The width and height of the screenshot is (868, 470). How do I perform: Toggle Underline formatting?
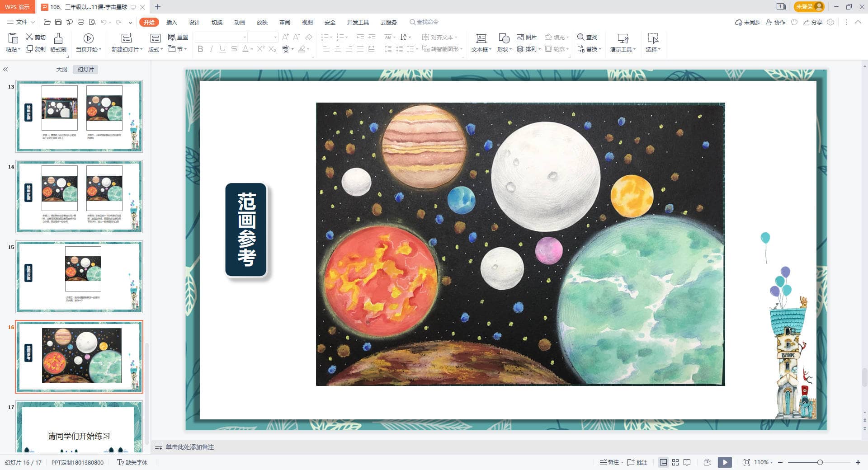click(222, 49)
